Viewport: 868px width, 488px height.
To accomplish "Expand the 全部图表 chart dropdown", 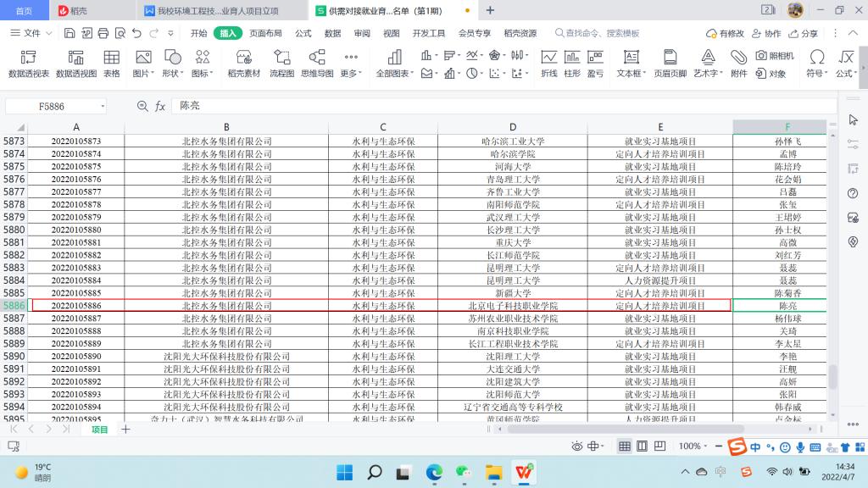I will [x=395, y=74].
